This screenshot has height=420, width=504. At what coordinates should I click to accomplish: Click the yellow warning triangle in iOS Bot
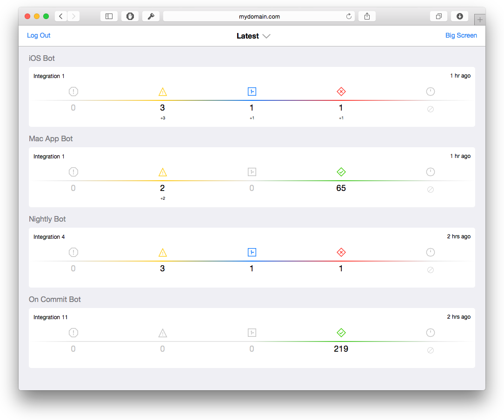pyautogui.click(x=162, y=92)
